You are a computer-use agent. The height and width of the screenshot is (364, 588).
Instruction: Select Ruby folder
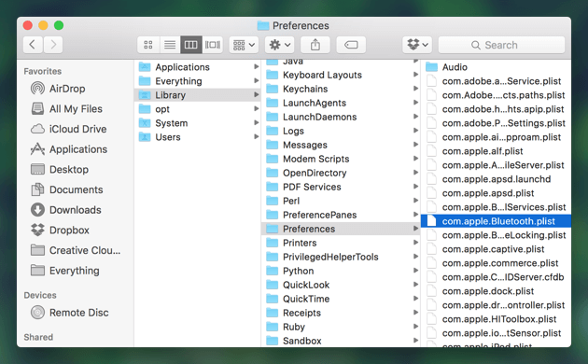click(341, 327)
